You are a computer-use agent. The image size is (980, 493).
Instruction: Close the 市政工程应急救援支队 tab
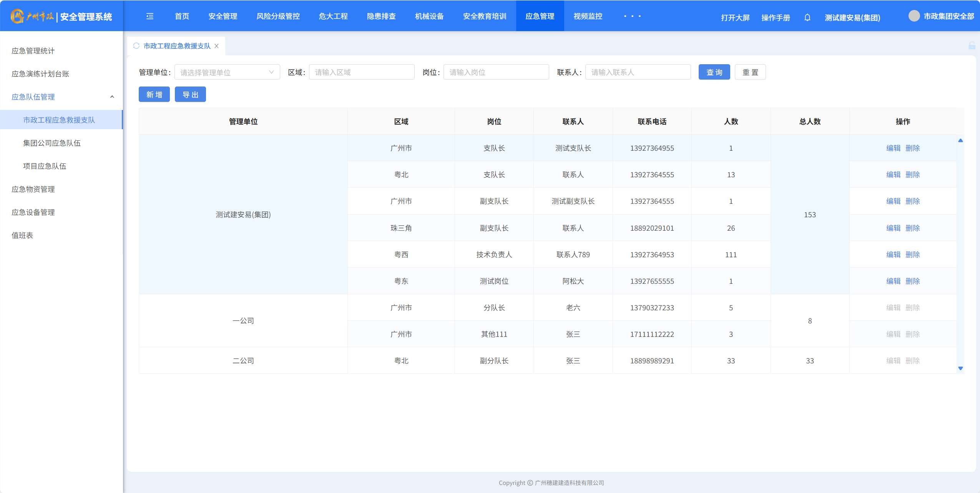pyautogui.click(x=217, y=46)
